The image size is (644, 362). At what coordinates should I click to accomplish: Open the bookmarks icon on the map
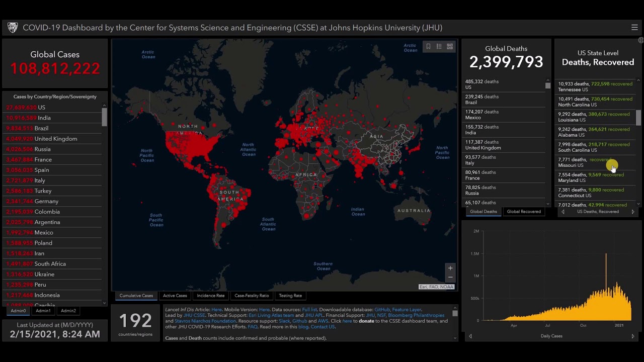428,46
